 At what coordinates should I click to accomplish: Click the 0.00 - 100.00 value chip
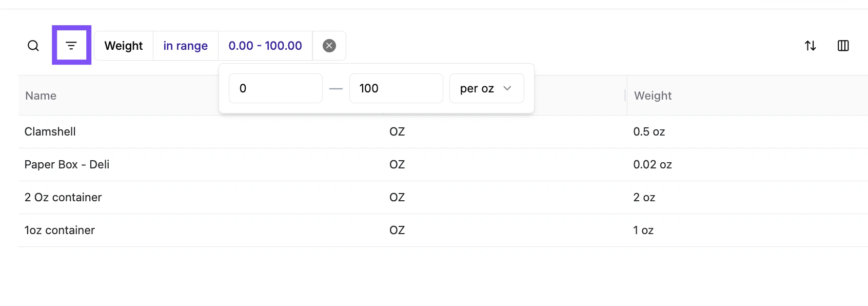click(265, 46)
